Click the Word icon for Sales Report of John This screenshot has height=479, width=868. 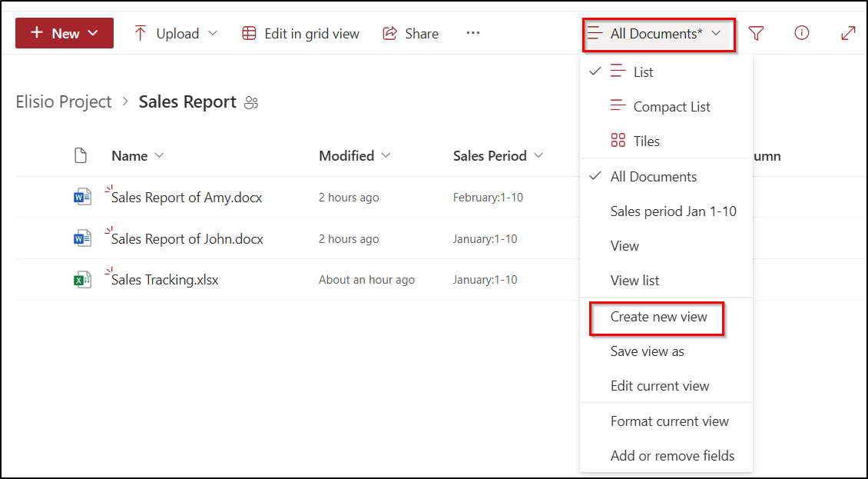click(x=82, y=238)
